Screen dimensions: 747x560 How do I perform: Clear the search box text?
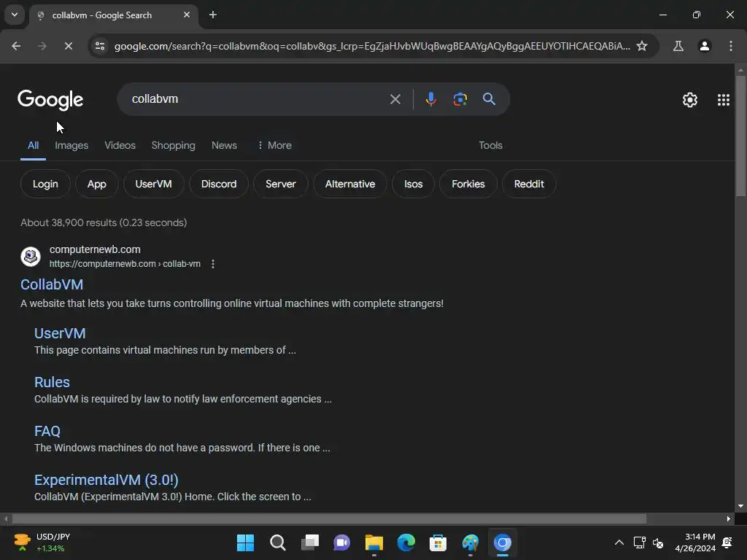(x=395, y=99)
